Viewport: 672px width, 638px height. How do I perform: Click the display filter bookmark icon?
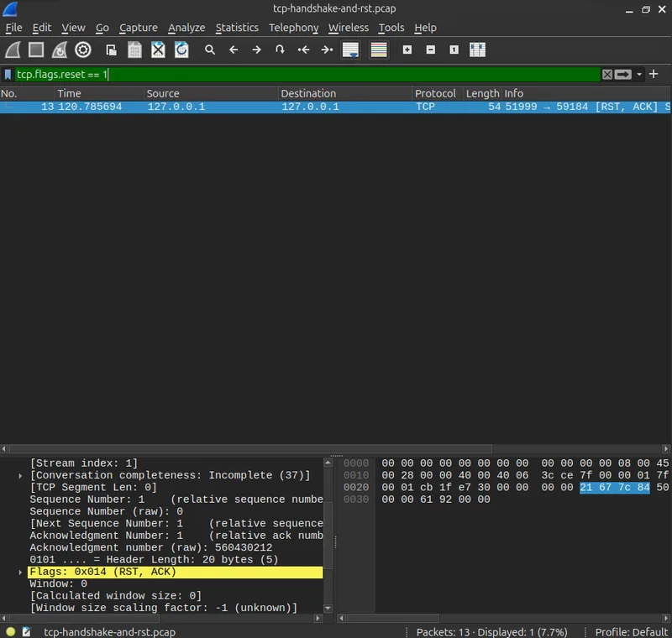8,75
